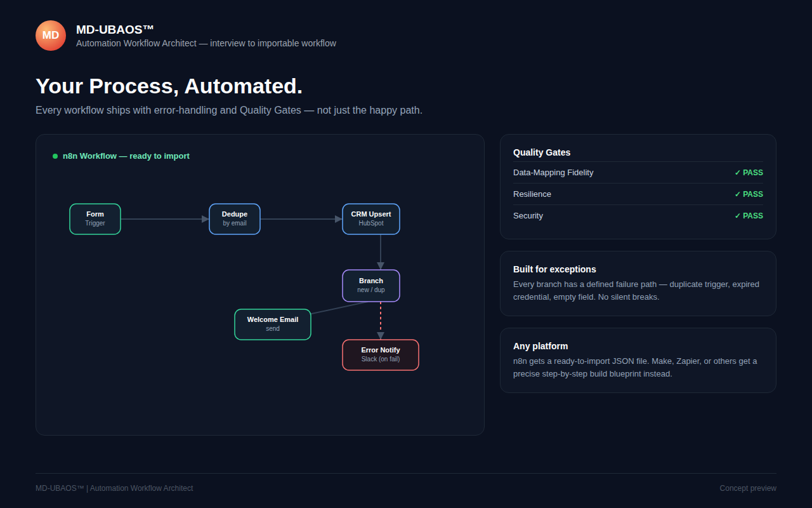Select the Error Notify Slack node

(381, 355)
